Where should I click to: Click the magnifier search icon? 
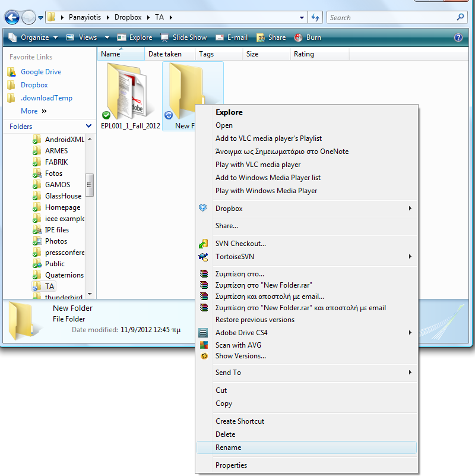tap(460, 17)
